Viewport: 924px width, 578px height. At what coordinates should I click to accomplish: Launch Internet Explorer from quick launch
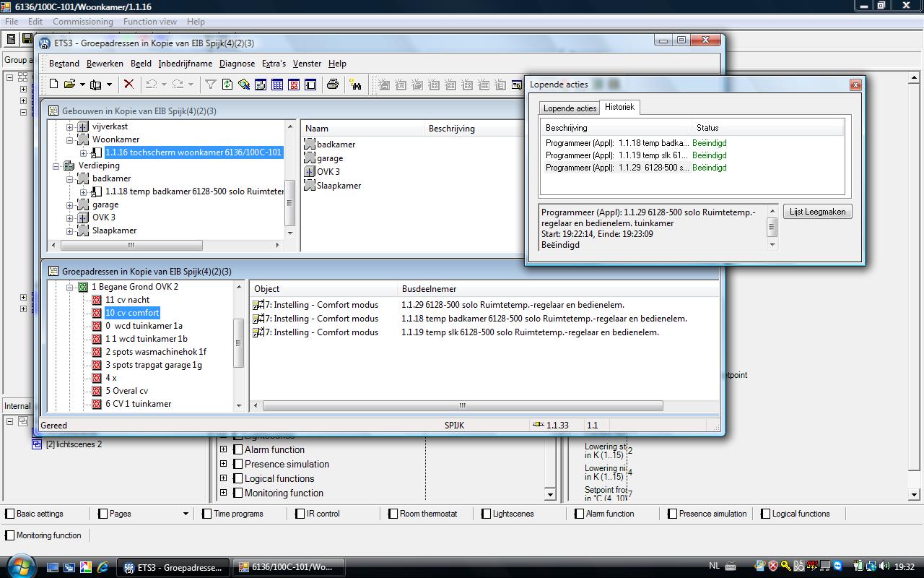[x=103, y=567]
